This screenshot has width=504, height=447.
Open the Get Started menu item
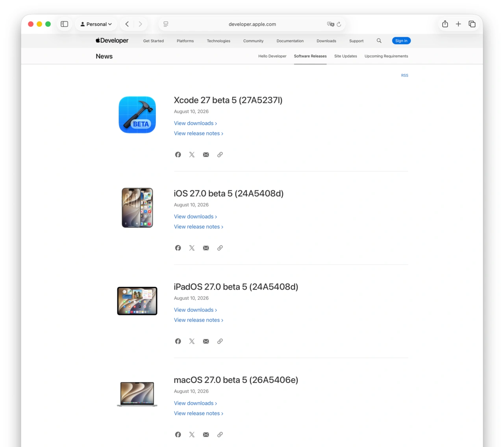click(x=154, y=41)
